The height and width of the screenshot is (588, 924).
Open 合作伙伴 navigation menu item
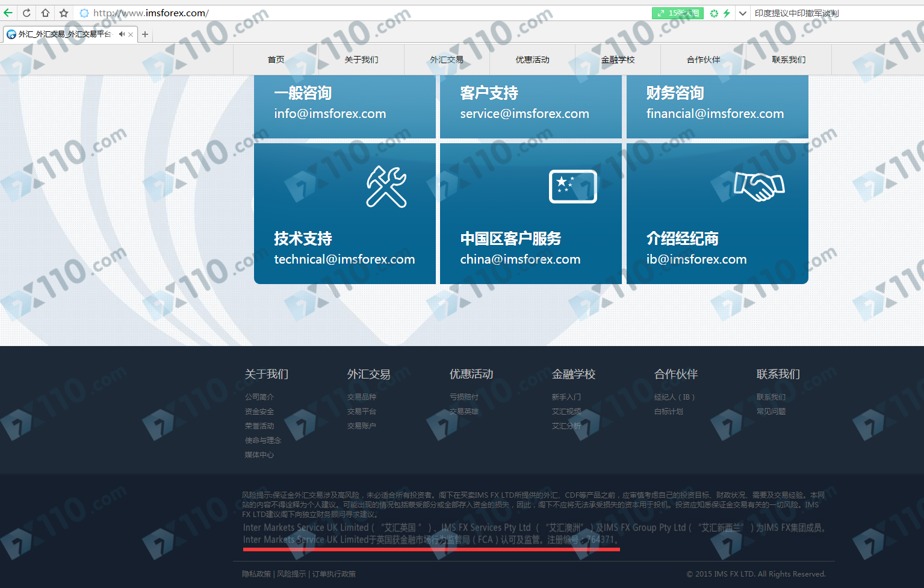coord(704,60)
